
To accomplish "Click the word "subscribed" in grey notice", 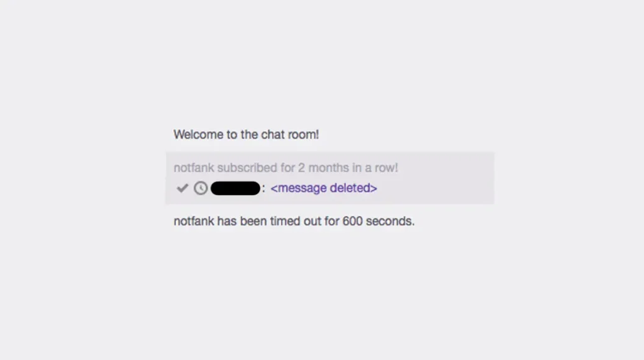I will [247, 167].
